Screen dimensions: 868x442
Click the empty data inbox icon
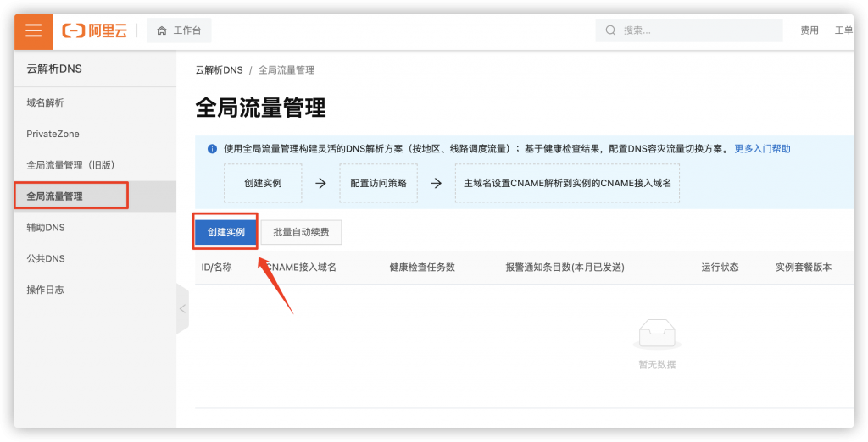[x=657, y=334]
